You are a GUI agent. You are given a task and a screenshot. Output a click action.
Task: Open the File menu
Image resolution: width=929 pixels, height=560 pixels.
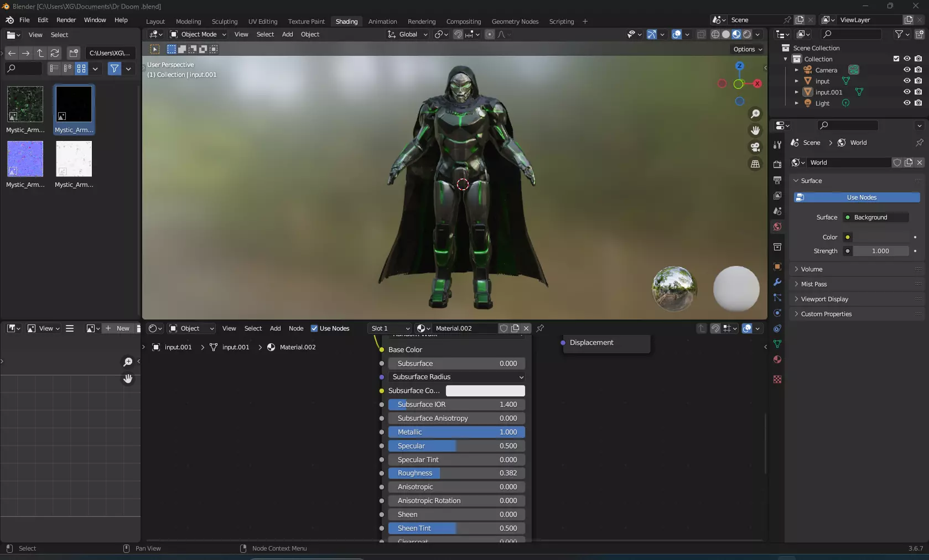(x=24, y=20)
